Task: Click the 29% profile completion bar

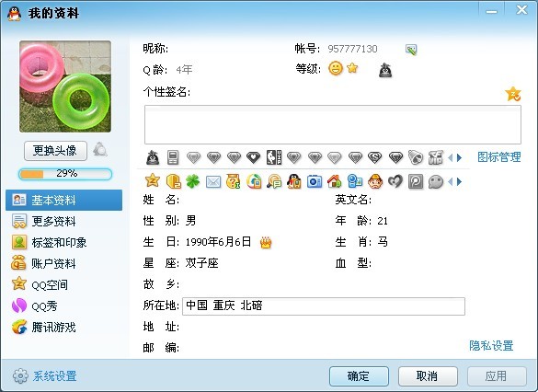Action: pyautogui.click(x=65, y=174)
